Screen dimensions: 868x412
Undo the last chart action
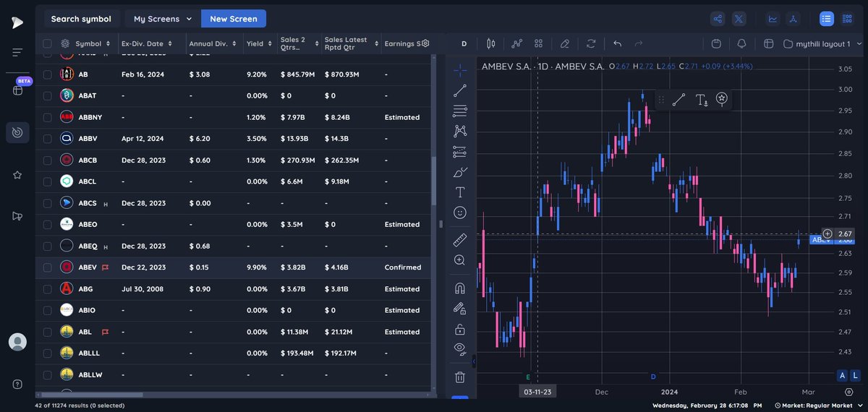617,43
